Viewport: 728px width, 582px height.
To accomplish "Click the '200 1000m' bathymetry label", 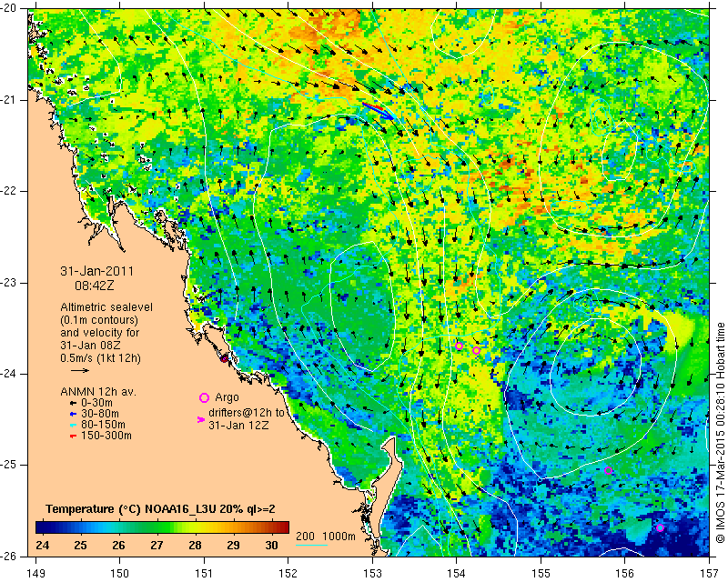I will point(326,536).
